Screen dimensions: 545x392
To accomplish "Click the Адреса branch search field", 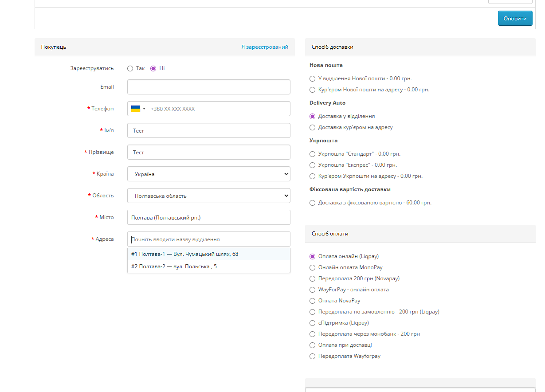I will click(x=209, y=239).
